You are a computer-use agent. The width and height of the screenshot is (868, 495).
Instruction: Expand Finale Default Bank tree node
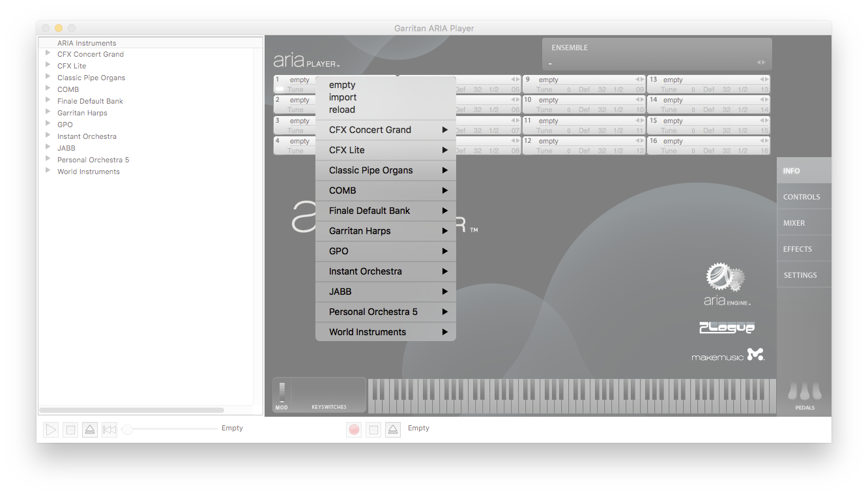(48, 100)
